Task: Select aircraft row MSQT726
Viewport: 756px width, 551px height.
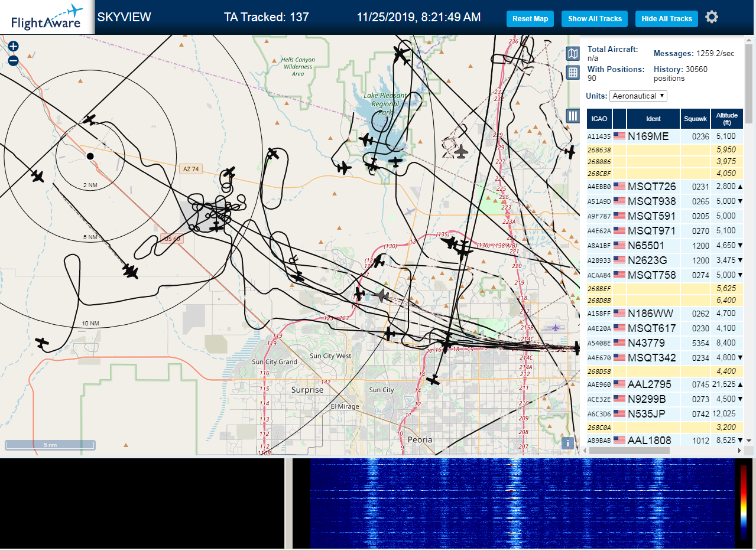Action: [664, 187]
